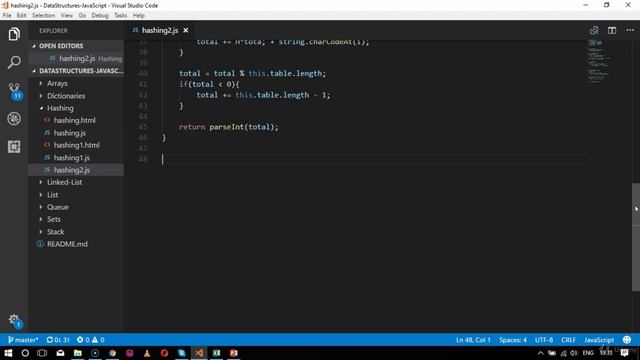Viewport: 640px width, 360px height.
Task: Open the Explorer view in activity bar
Action: tap(14, 34)
